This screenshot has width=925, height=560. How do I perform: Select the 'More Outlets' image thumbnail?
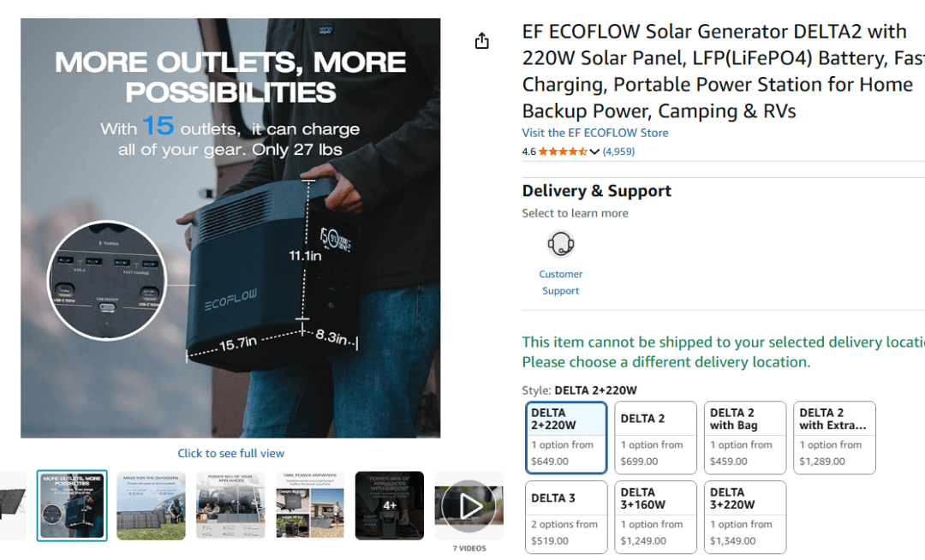click(72, 506)
